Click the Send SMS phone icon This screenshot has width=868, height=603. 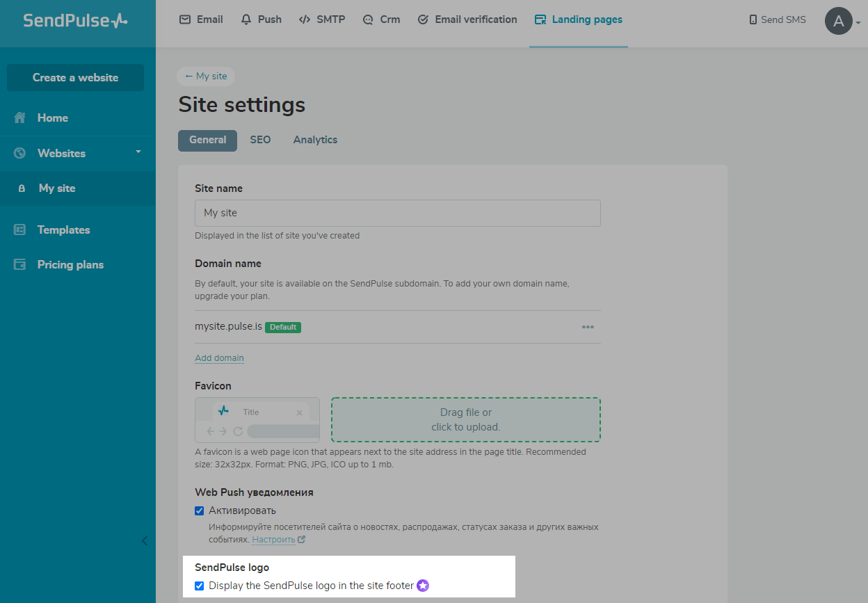tap(753, 20)
